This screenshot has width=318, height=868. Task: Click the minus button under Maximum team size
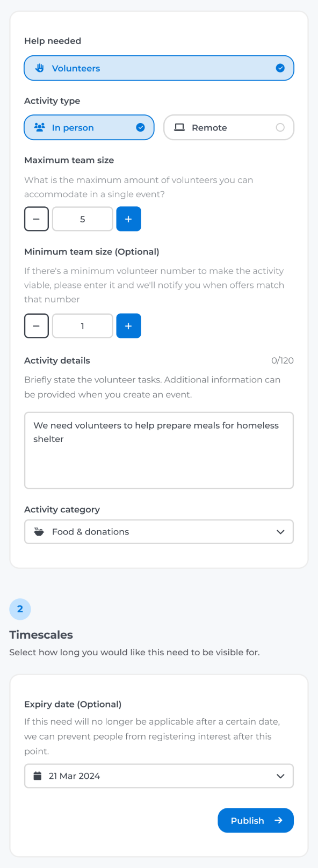click(x=36, y=219)
